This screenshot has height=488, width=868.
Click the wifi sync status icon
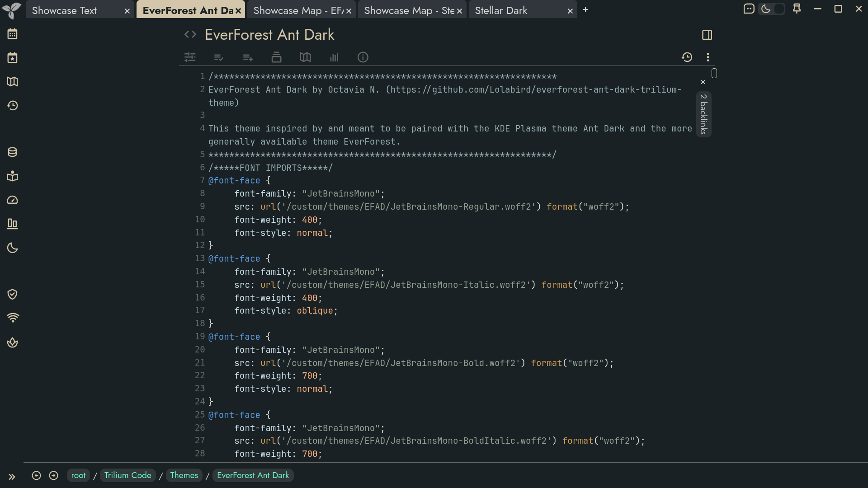coord(12,319)
